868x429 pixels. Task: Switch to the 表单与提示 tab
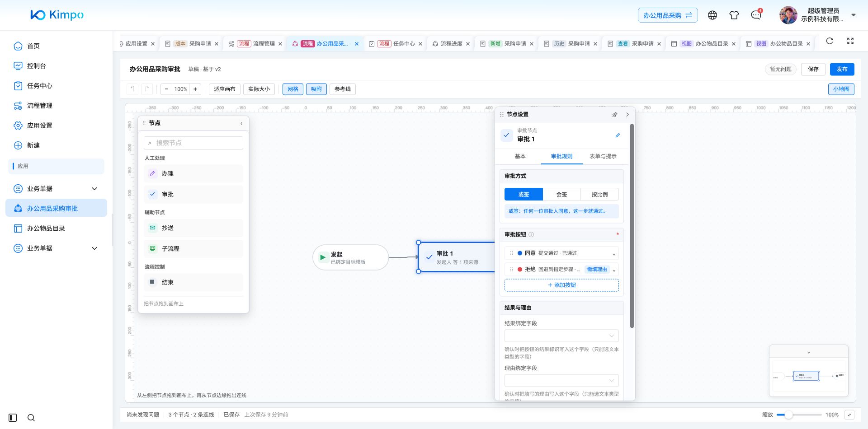(603, 156)
